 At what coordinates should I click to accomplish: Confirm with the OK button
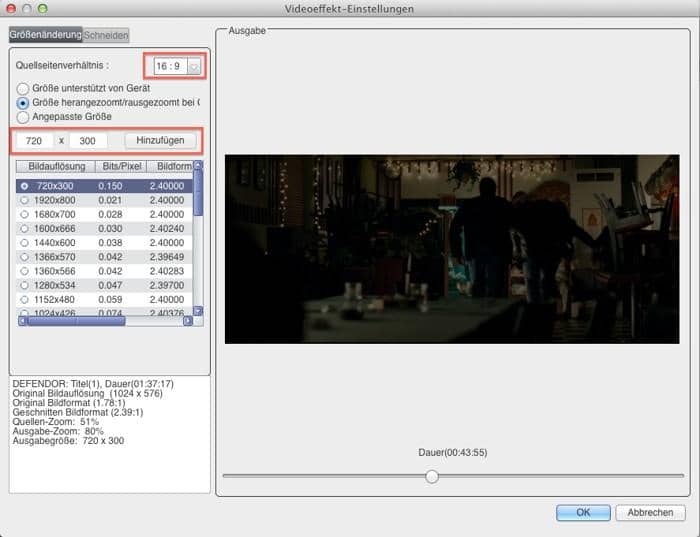[583, 512]
